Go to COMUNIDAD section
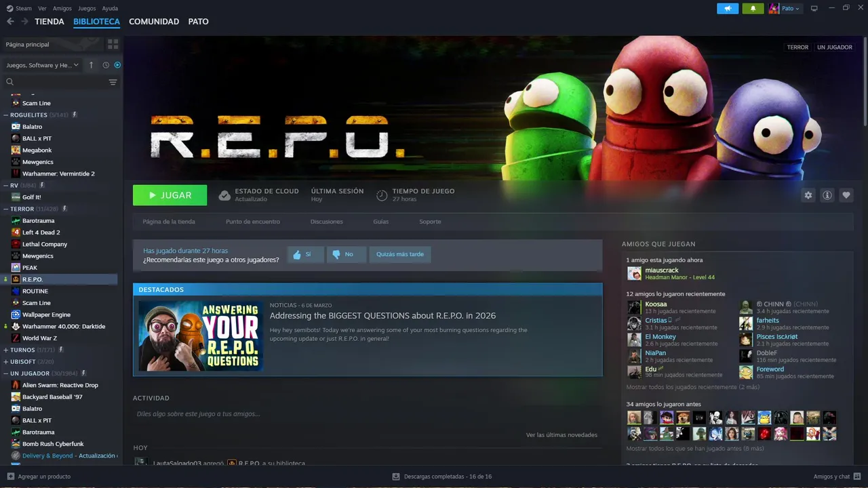The height and width of the screenshot is (488, 868). tap(154, 22)
